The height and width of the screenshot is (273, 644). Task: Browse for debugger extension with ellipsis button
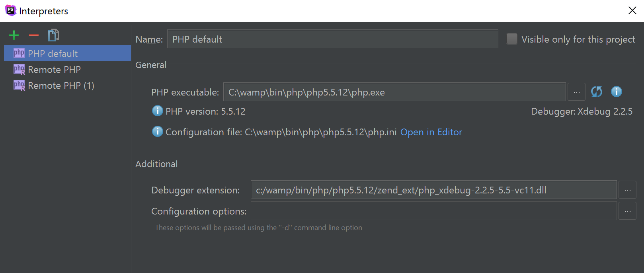(x=627, y=190)
